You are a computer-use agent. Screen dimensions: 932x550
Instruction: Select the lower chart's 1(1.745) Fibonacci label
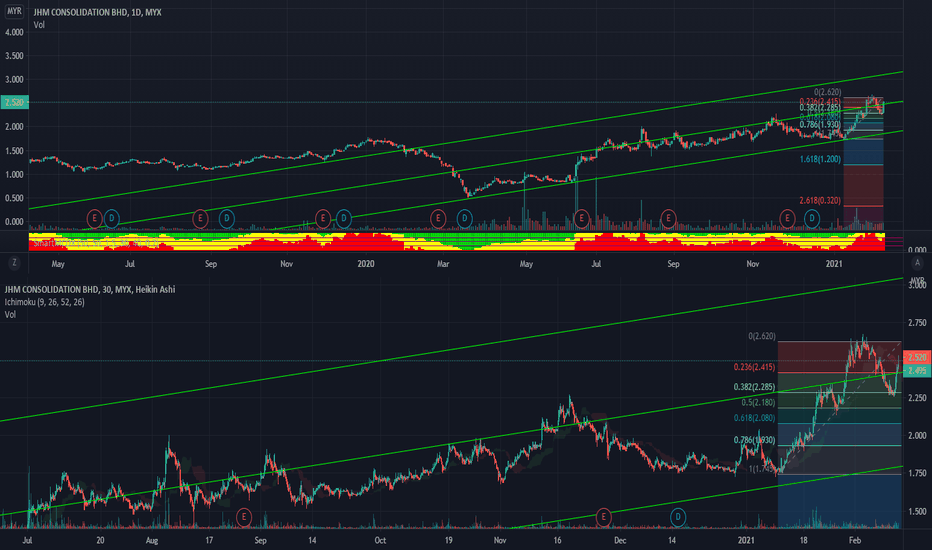[x=762, y=469]
